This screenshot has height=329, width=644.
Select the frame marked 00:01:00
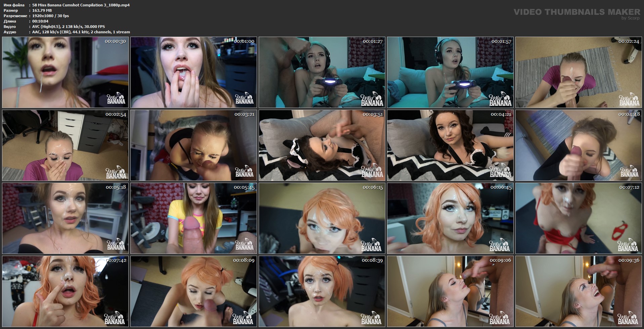pos(194,72)
